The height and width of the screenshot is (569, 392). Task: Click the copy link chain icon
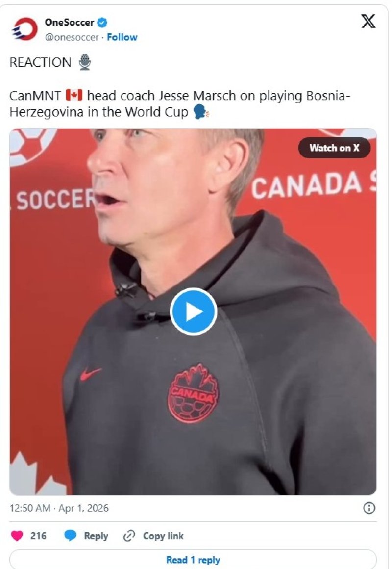(x=129, y=536)
